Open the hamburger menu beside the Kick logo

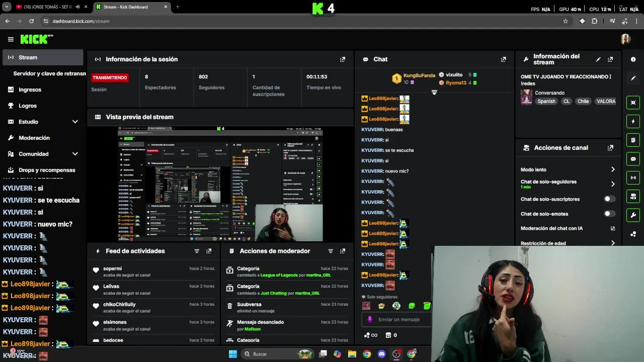click(x=11, y=39)
